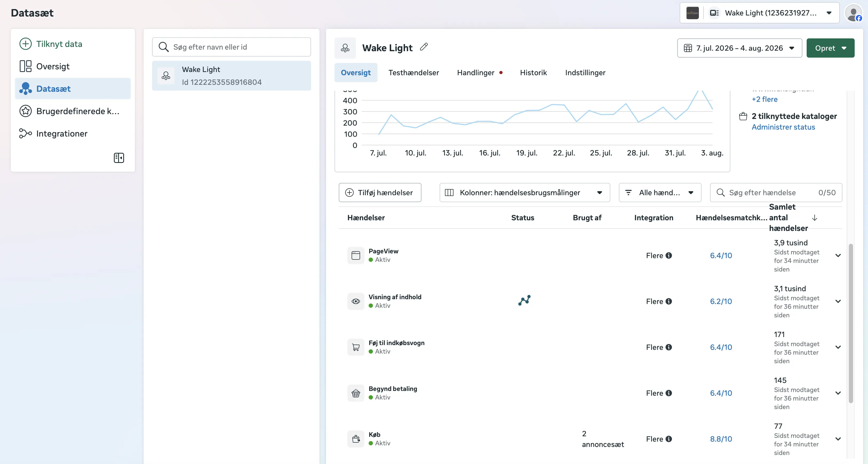The image size is (868, 464).
Task: Open the 6.4/10 score for Begynd betaling
Action: pyautogui.click(x=721, y=393)
